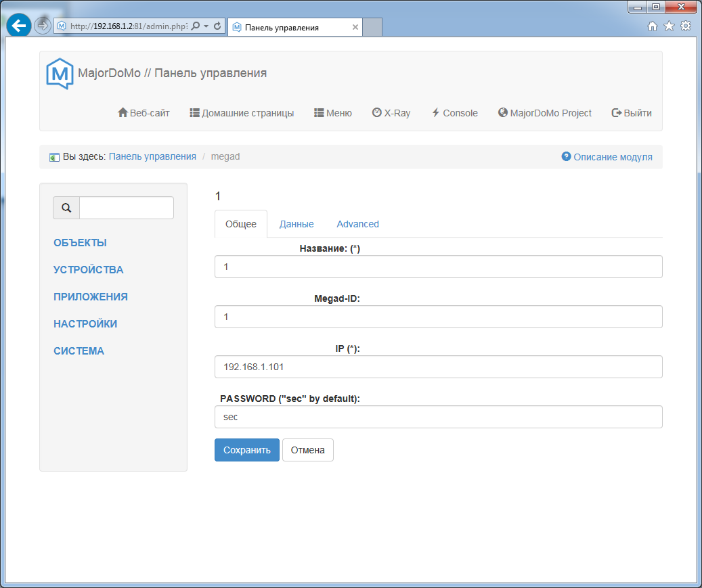Click the browser back arrow button
This screenshot has width=702, height=588.
tap(18, 26)
